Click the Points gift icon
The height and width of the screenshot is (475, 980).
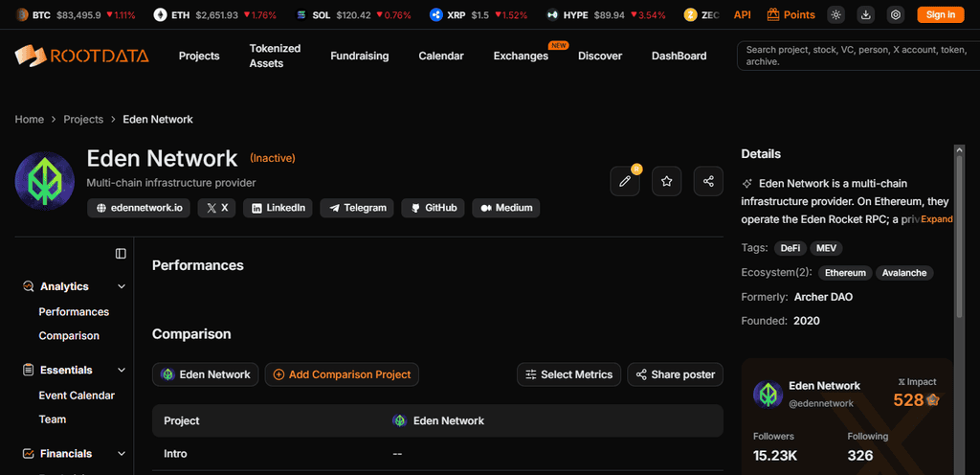(773, 14)
